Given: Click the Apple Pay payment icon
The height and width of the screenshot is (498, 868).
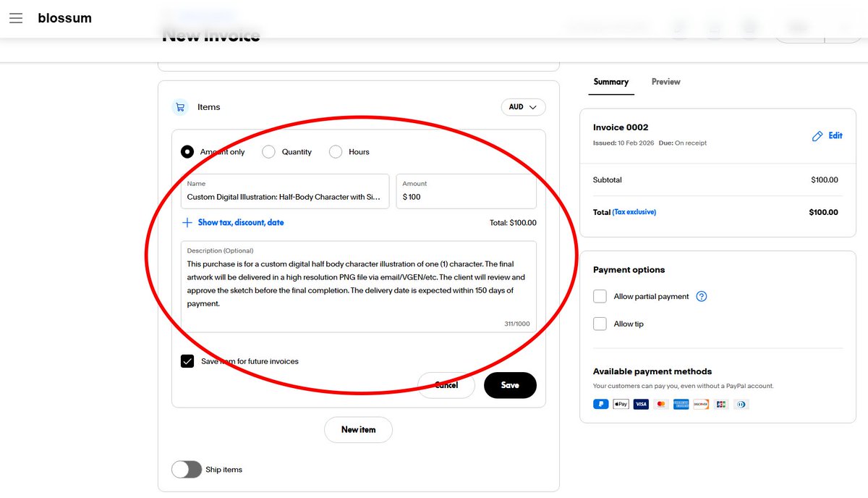Looking at the screenshot, I should click(621, 404).
